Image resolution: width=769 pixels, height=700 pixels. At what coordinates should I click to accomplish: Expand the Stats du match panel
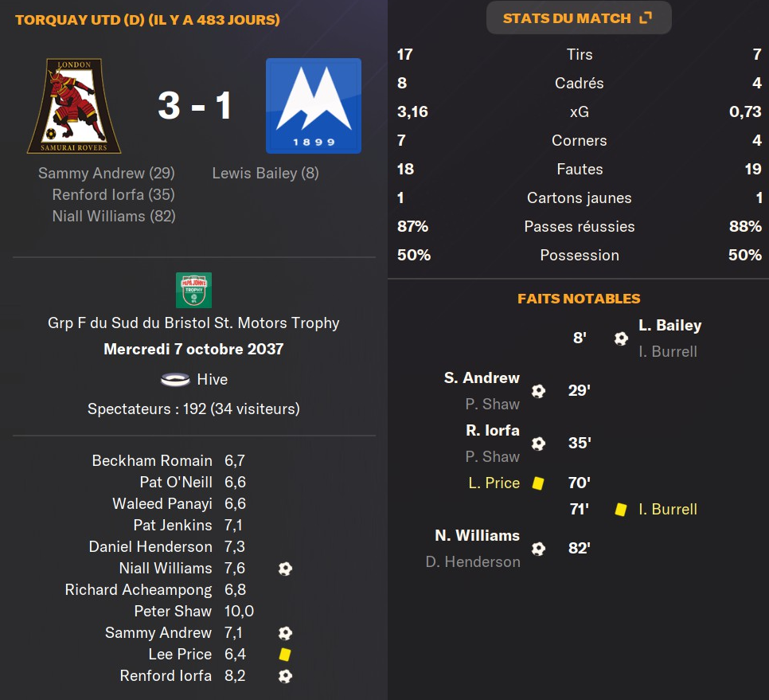578,18
